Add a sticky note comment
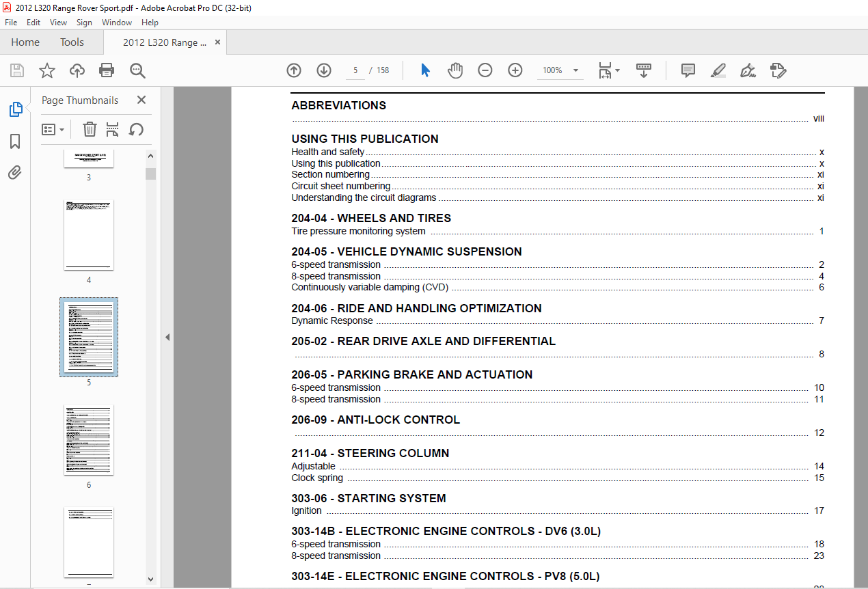The width and height of the screenshot is (868, 589). coord(688,70)
